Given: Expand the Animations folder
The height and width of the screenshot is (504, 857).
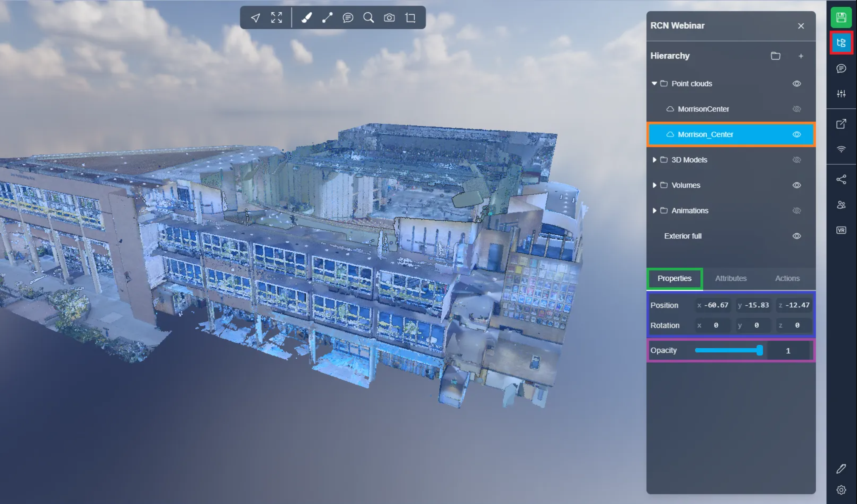Looking at the screenshot, I should click(x=654, y=210).
